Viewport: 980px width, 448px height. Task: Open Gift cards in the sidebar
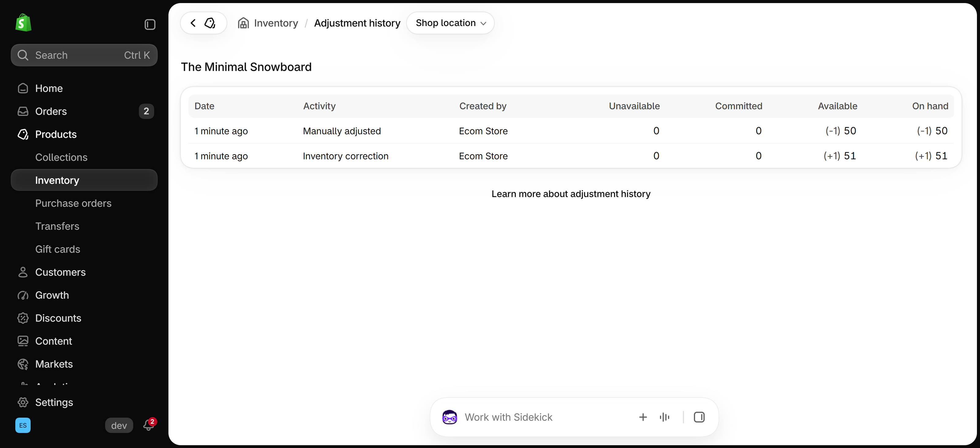click(x=58, y=249)
